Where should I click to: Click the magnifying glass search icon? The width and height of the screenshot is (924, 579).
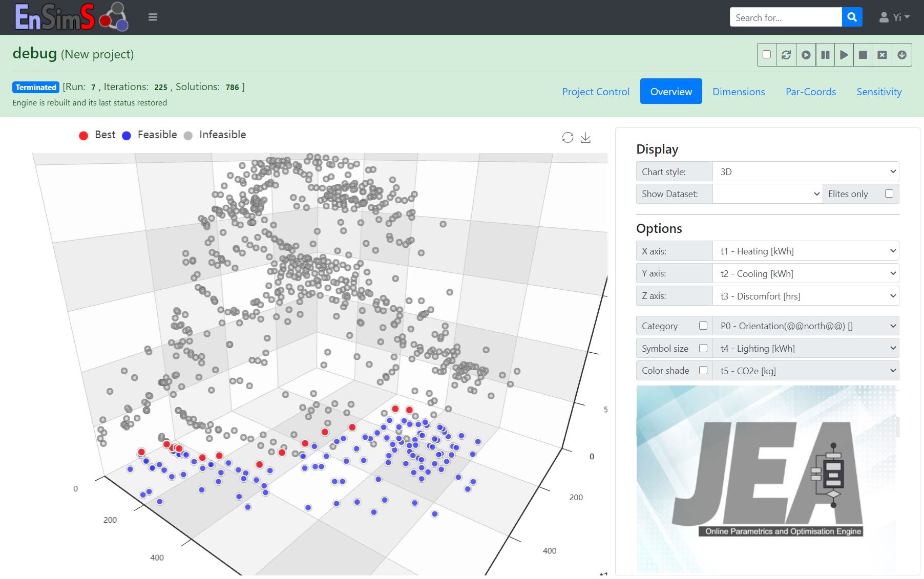click(852, 17)
